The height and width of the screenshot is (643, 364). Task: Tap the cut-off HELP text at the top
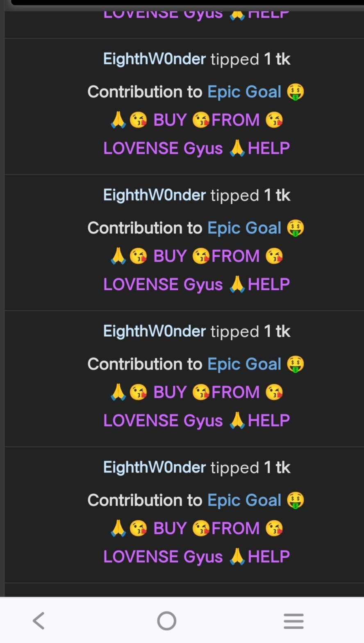point(269,14)
